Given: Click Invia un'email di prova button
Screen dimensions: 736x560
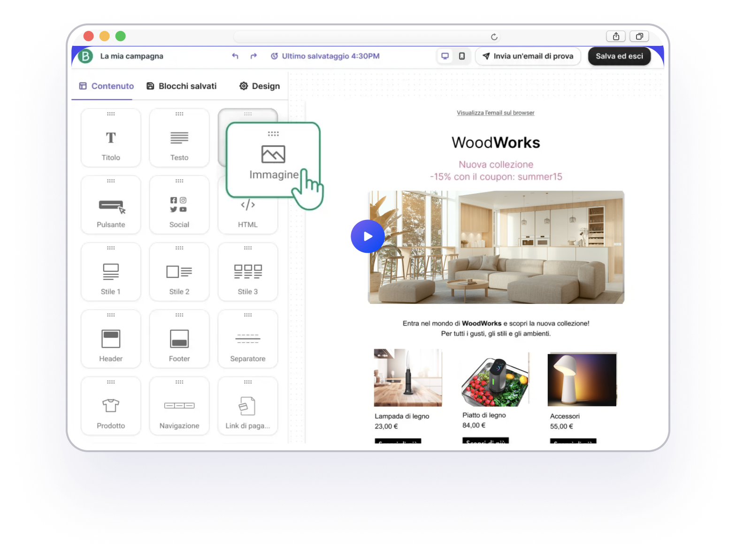Looking at the screenshot, I should [x=528, y=56].
